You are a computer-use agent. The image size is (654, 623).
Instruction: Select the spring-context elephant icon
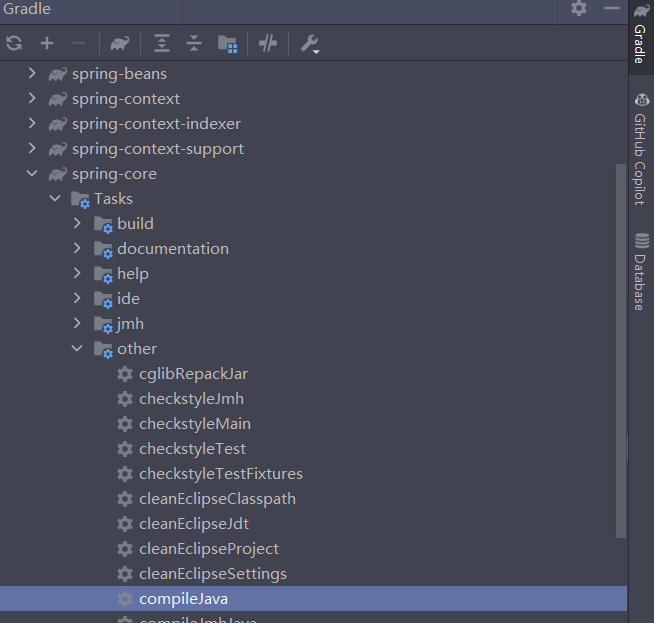pyautogui.click(x=58, y=99)
